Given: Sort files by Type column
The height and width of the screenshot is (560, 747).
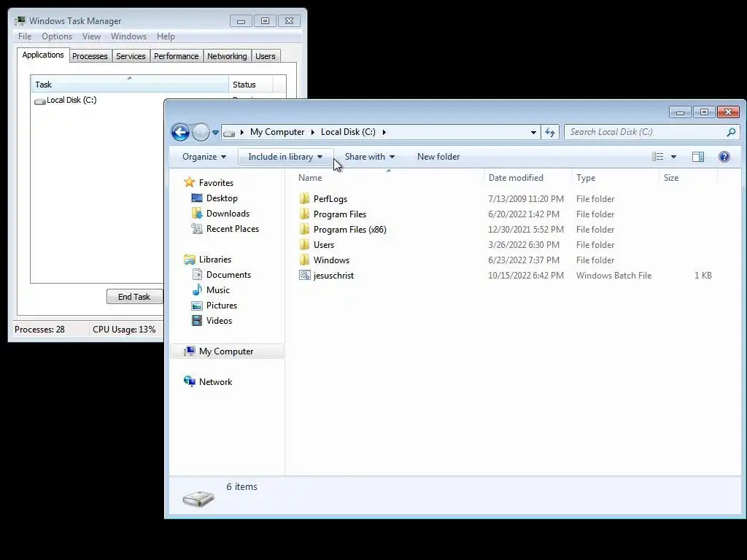Looking at the screenshot, I should coord(615,178).
